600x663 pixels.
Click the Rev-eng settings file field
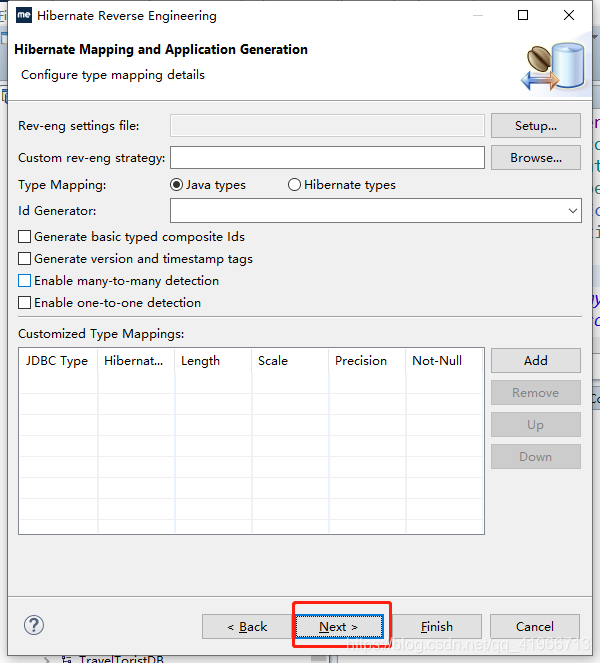coord(327,126)
